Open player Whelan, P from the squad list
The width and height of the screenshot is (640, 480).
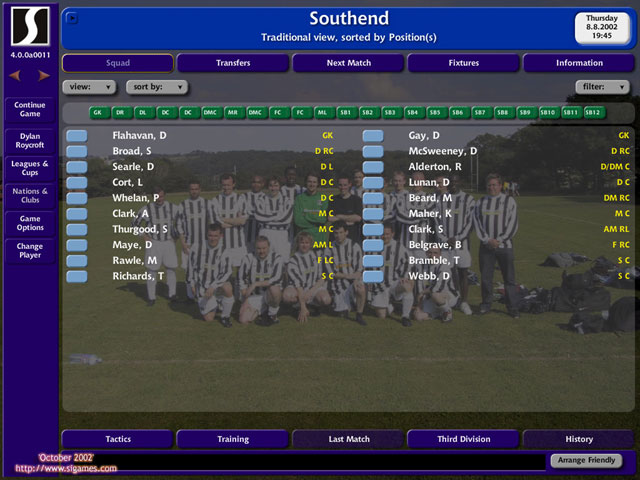coord(136,197)
